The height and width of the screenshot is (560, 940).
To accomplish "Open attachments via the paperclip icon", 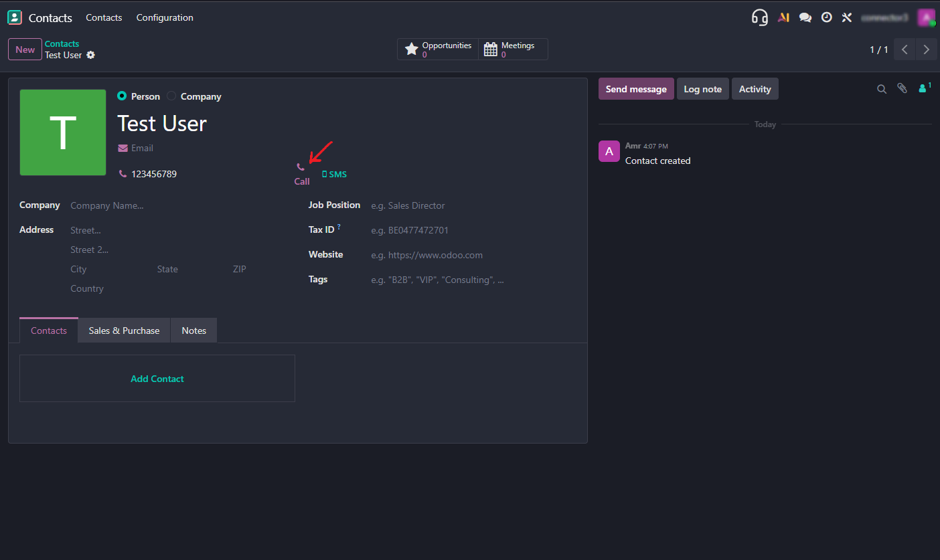I will [902, 88].
